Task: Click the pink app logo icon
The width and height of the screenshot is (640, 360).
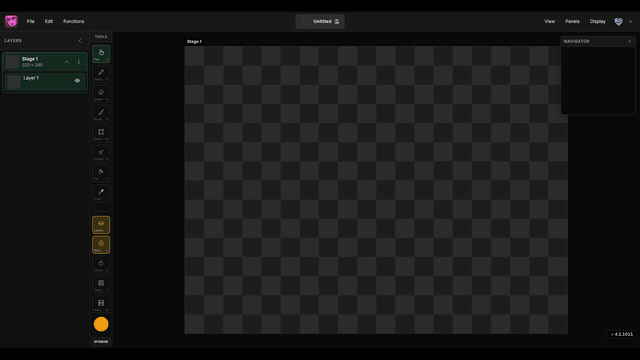Action: (11, 21)
